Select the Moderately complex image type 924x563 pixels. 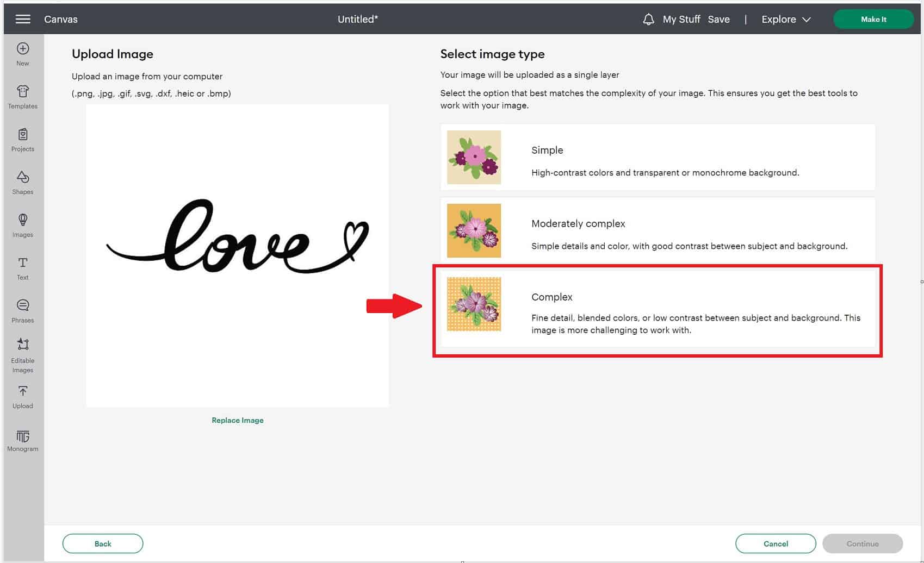click(657, 230)
